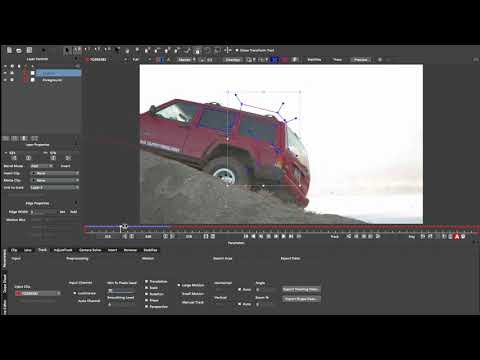This screenshot has width=480, height=360.
Task: Toggle the Horizontal Auto checkbox
Action: tap(240, 290)
